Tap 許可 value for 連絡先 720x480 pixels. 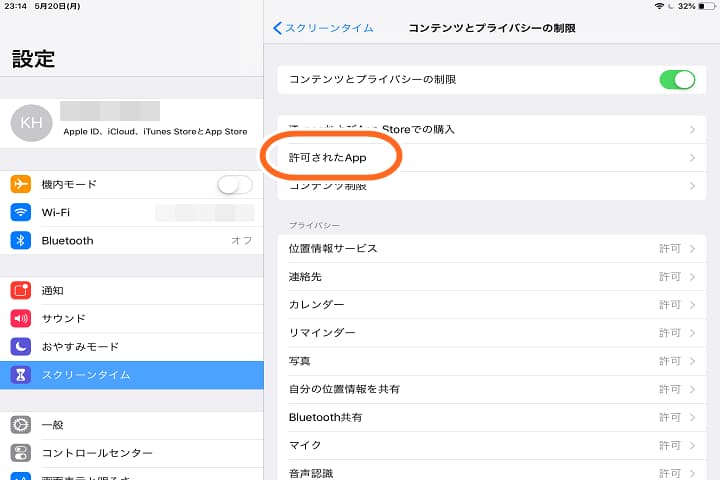click(669, 277)
